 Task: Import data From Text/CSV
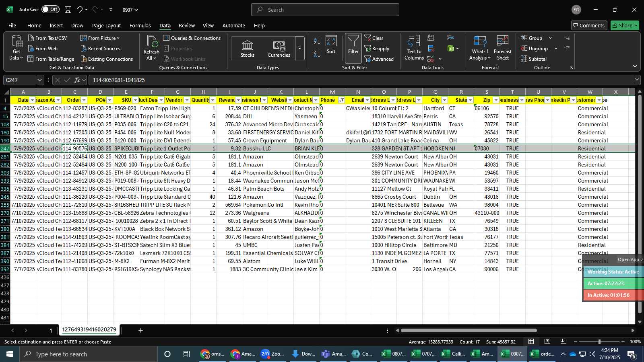pos(47,38)
